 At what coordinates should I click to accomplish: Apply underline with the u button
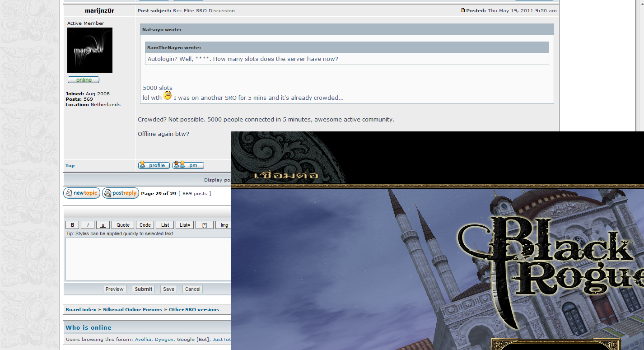tap(103, 225)
